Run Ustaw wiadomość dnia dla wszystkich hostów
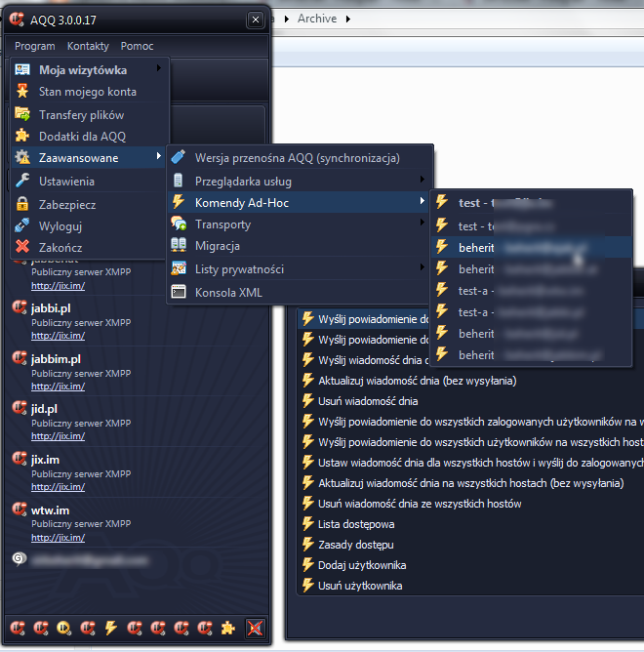Image resolution: width=644 pixels, height=652 pixels. pos(472,463)
